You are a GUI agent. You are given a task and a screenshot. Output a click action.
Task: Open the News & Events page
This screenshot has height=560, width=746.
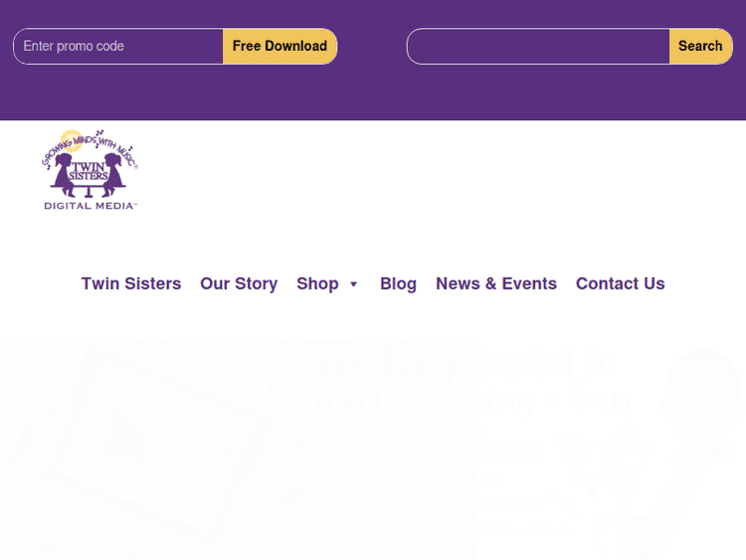pos(496,283)
